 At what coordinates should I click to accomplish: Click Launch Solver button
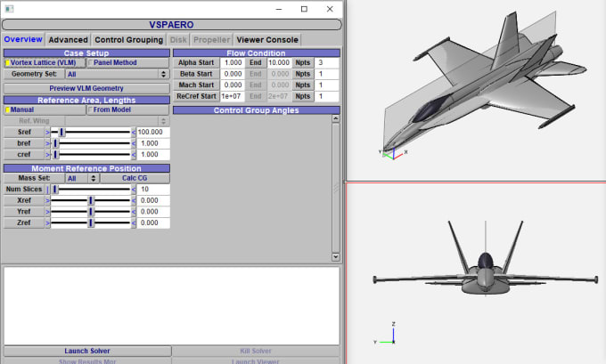(87, 351)
